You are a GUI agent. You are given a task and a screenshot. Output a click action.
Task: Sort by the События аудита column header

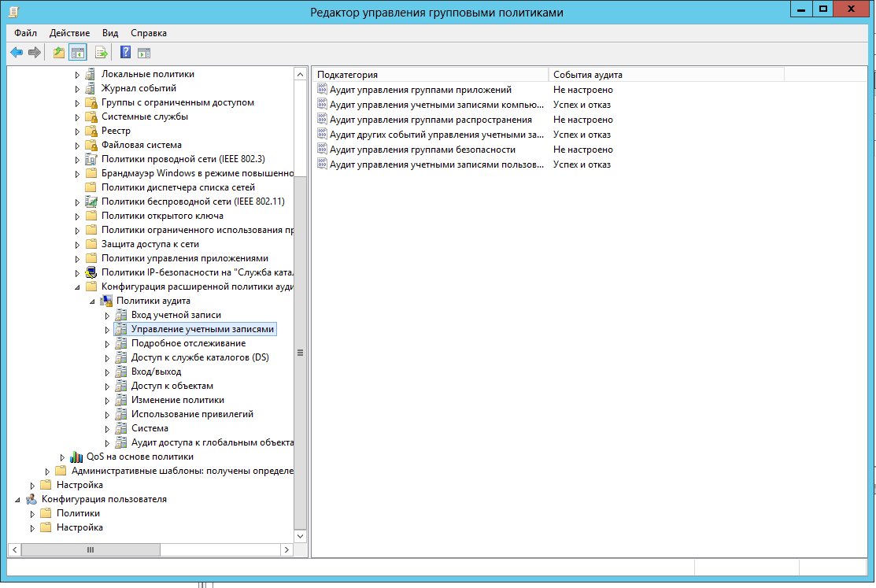pyautogui.click(x=667, y=75)
